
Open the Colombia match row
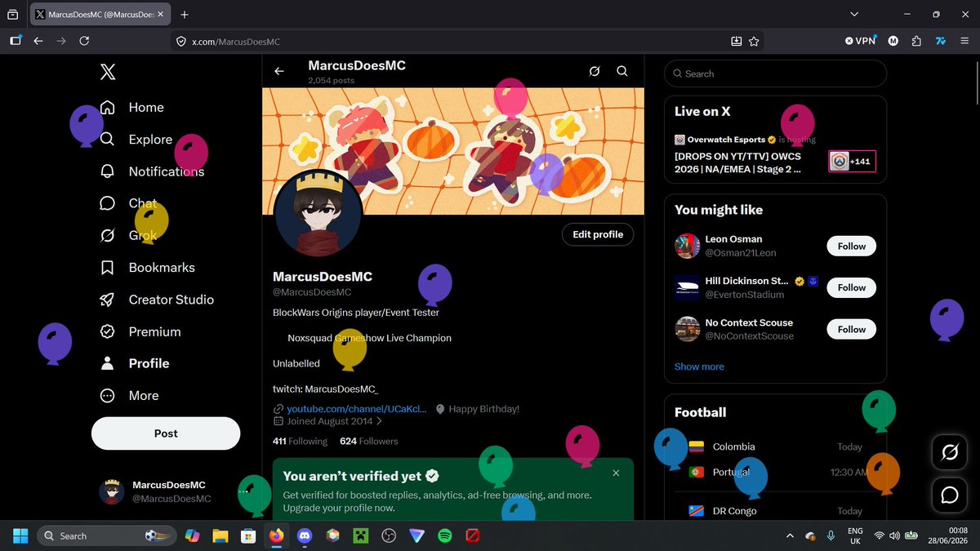click(x=776, y=447)
